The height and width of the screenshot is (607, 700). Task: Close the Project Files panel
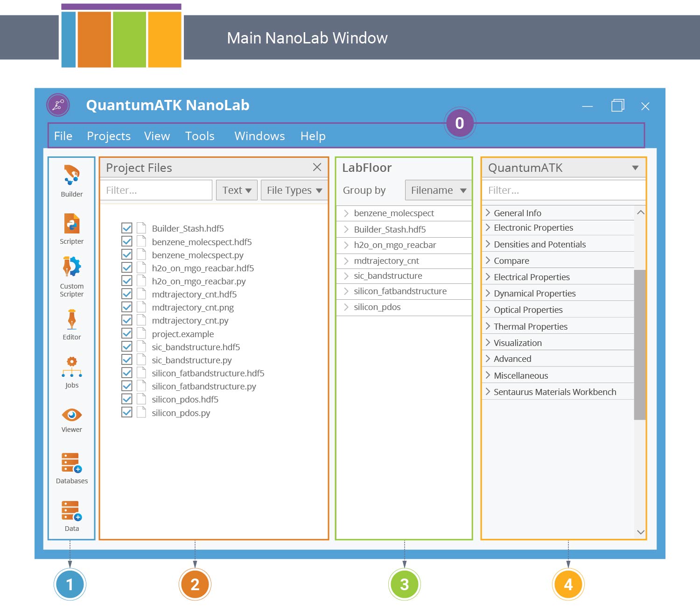click(317, 167)
